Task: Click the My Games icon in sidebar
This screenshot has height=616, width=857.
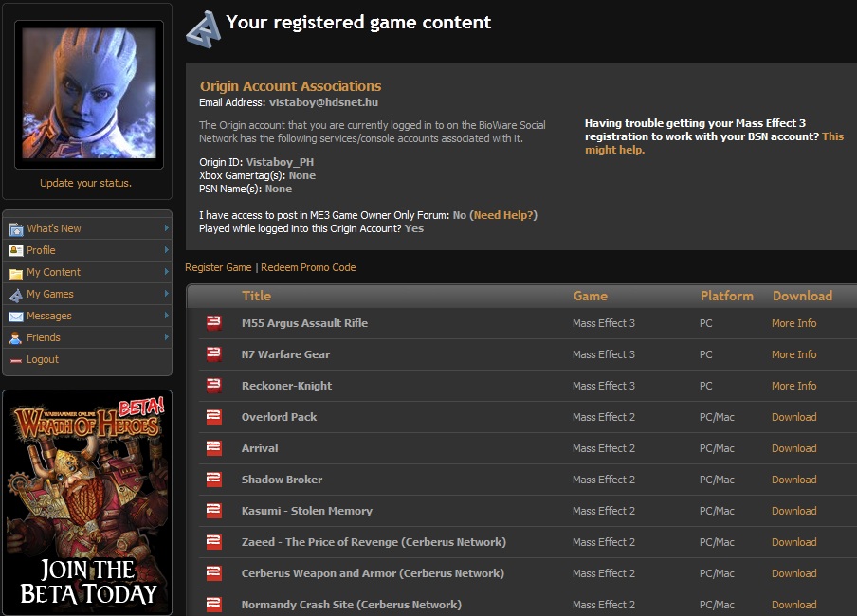Action: (16, 295)
